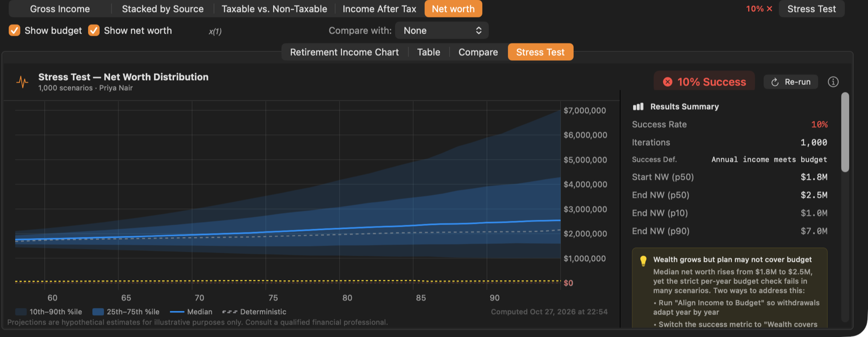Select the orange Stress Test view tab

[x=541, y=52]
